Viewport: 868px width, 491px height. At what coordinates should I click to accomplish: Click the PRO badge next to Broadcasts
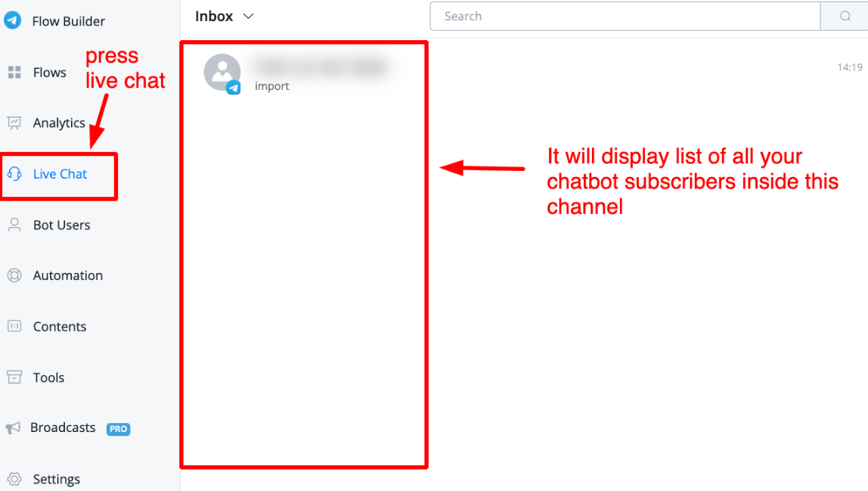[118, 429]
